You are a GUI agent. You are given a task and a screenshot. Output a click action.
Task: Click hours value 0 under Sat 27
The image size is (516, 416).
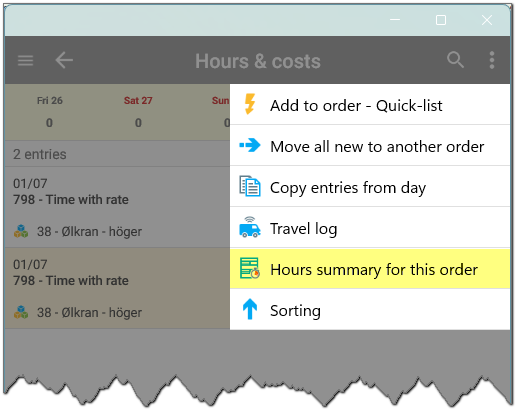coord(138,123)
